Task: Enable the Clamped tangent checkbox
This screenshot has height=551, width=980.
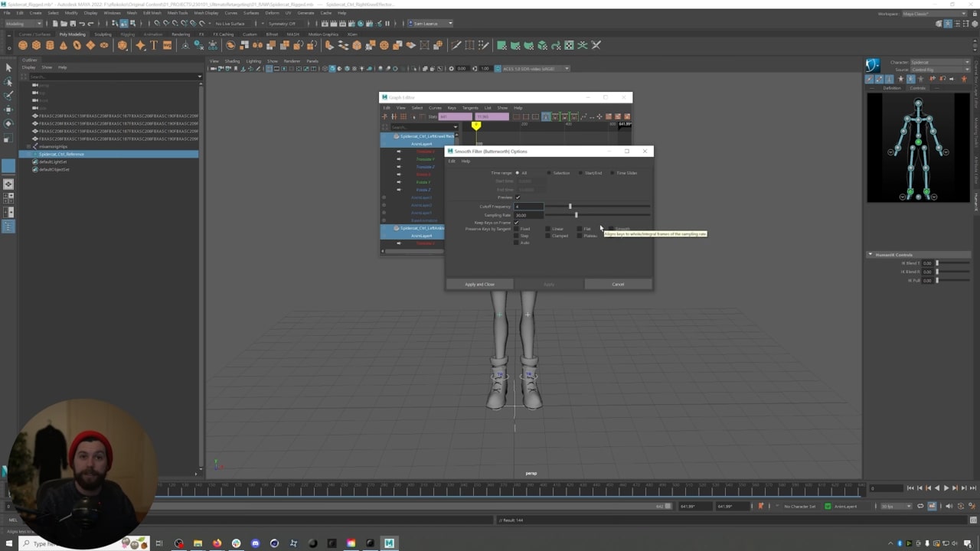Action: point(548,236)
